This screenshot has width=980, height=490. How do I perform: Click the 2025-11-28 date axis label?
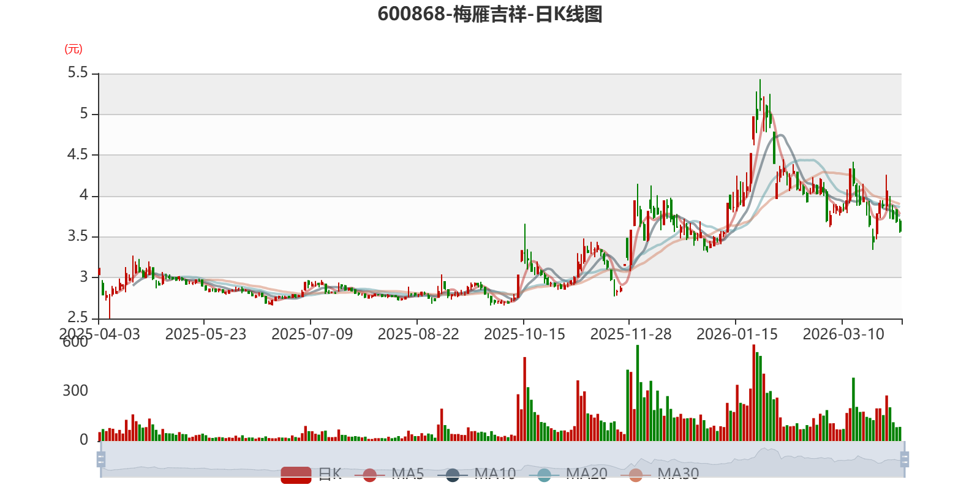tap(631, 334)
